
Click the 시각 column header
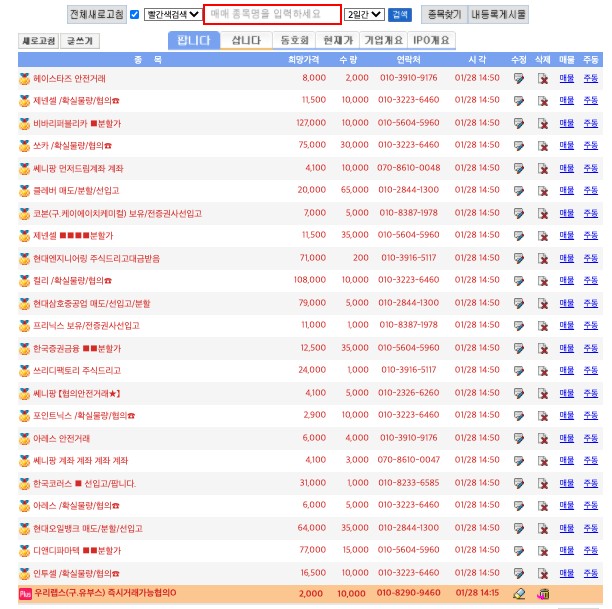pos(477,60)
